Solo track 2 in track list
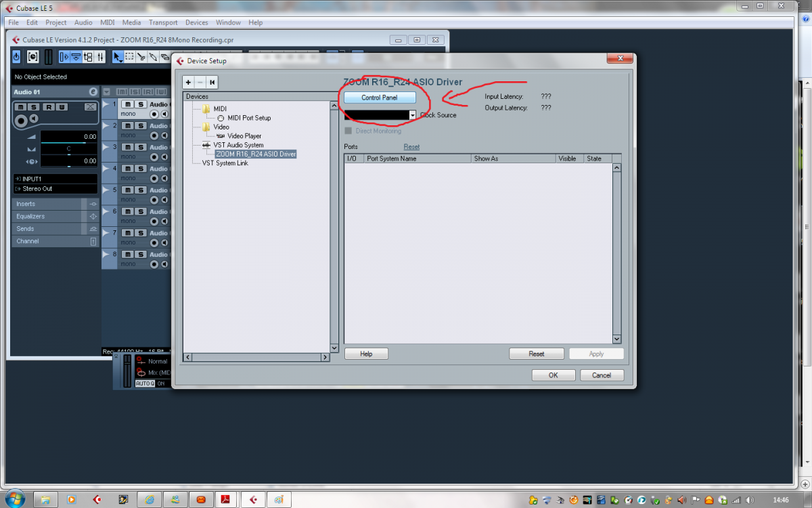Viewport: 812px width, 508px height. pyautogui.click(x=141, y=126)
